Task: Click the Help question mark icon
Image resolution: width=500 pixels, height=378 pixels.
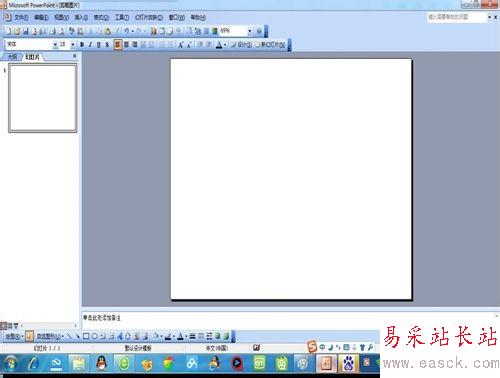Action: tap(259, 31)
